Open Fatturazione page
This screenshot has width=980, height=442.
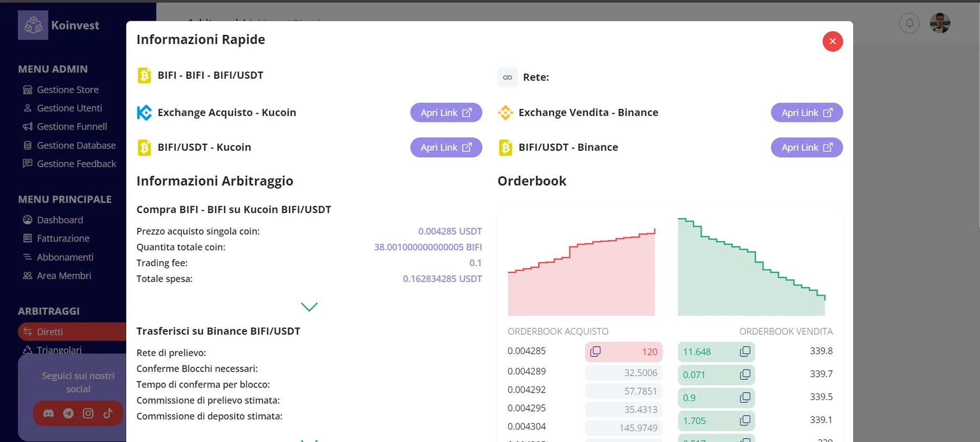(56, 238)
